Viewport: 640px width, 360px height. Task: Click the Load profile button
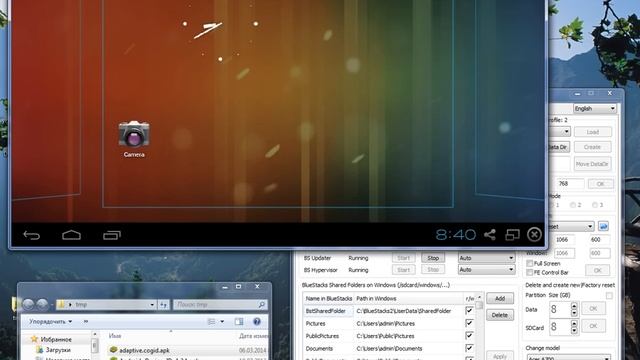coord(593,132)
